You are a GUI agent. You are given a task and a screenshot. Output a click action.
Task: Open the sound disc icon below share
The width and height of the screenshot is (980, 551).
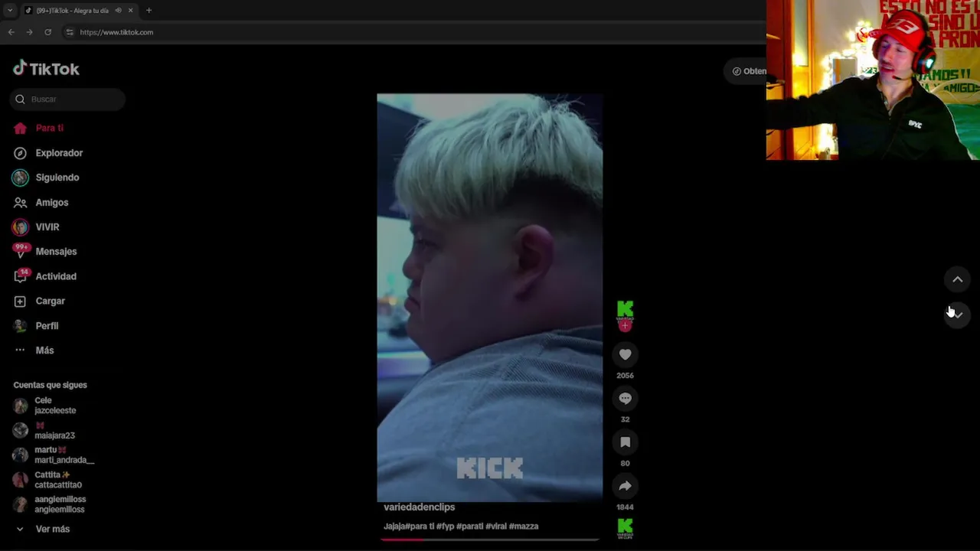625,529
